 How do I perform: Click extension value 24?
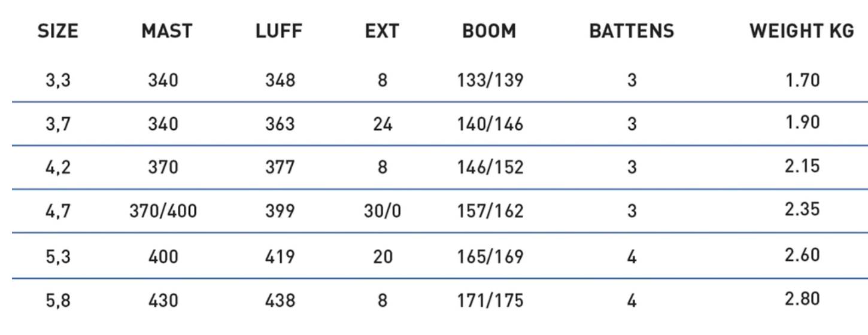point(383,124)
